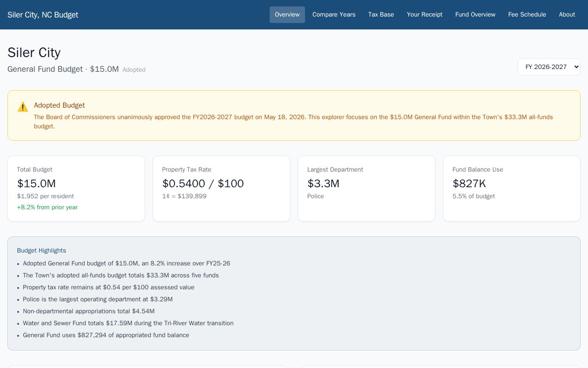Click the Largest Department $3.3M value
588x368 pixels.
tap(323, 184)
